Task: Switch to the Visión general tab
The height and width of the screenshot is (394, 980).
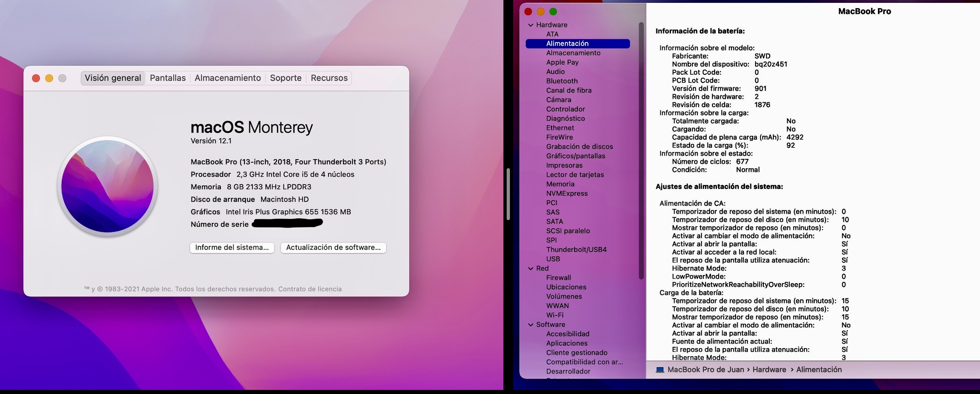Action: pos(113,78)
